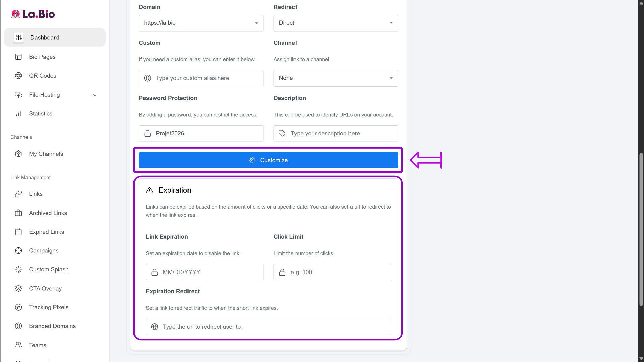Click the QR Codes sidebar icon
This screenshot has height=362, width=644.
(18, 76)
